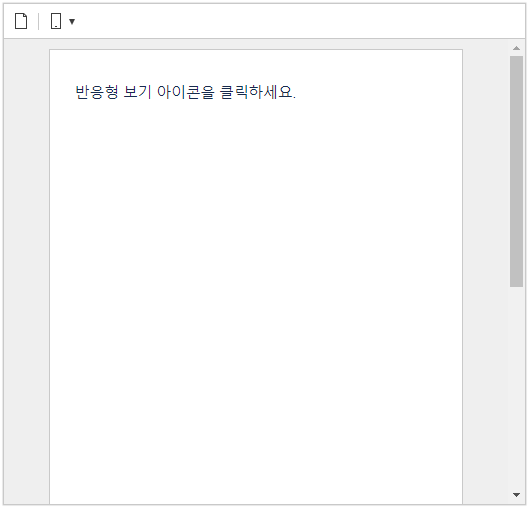Click the scrollbar track below the thumb
The image size is (531, 512).
516,389
